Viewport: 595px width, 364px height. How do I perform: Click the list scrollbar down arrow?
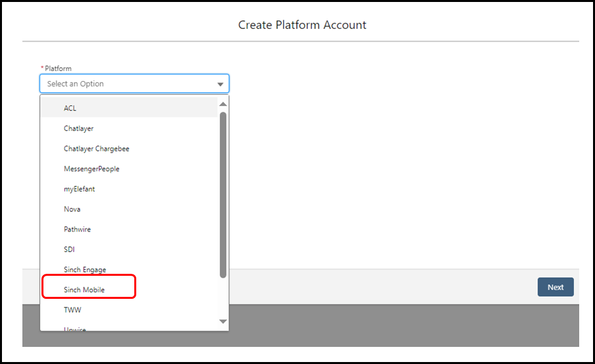[x=223, y=321]
